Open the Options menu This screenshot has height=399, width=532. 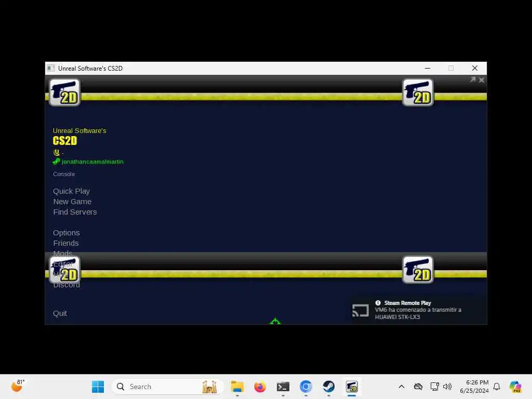pyautogui.click(x=66, y=233)
